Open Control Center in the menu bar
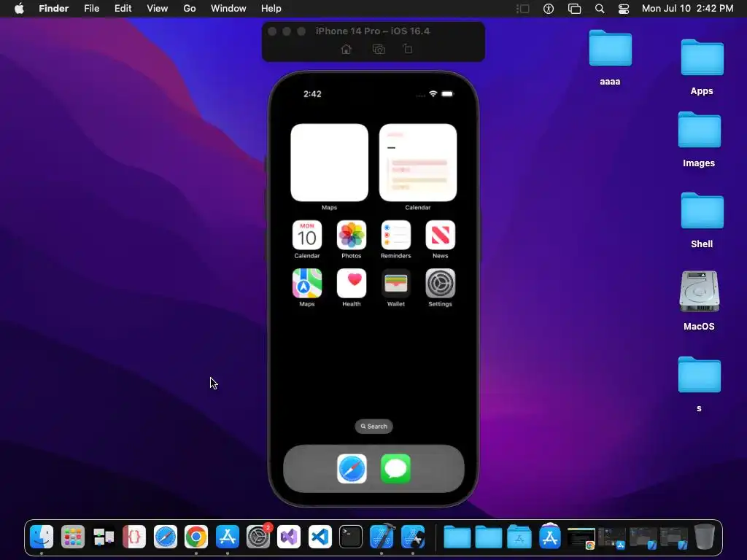 tap(624, 9)
